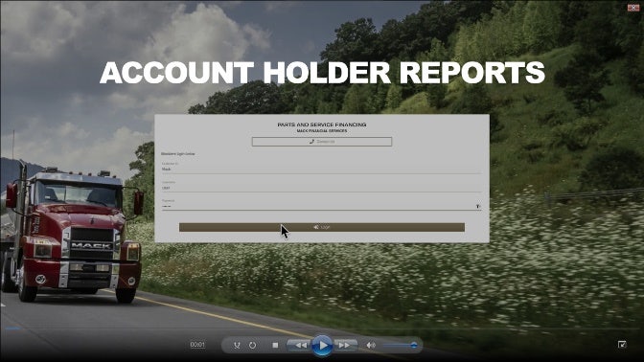Toggle the repeat playback icon
Viewport: 644px width, 362px height.
click(x=253, y=345)
